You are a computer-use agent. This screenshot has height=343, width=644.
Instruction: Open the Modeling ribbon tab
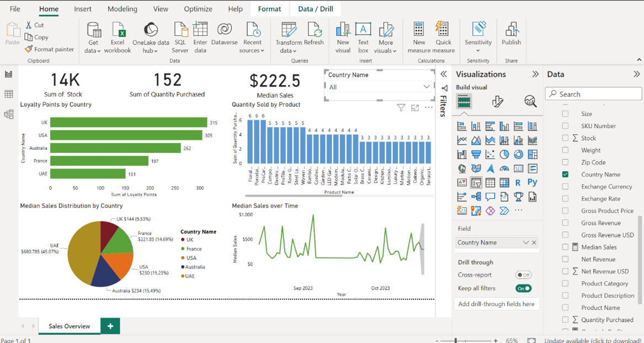pos(123,9)
